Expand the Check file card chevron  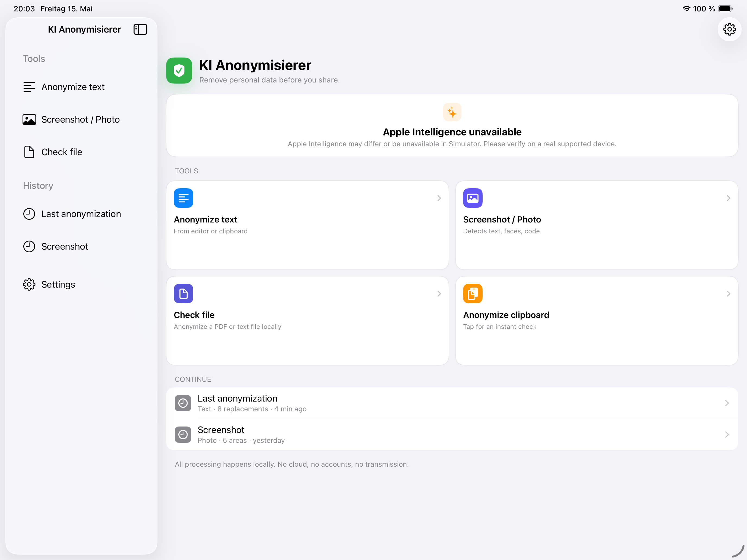(439, 294)
